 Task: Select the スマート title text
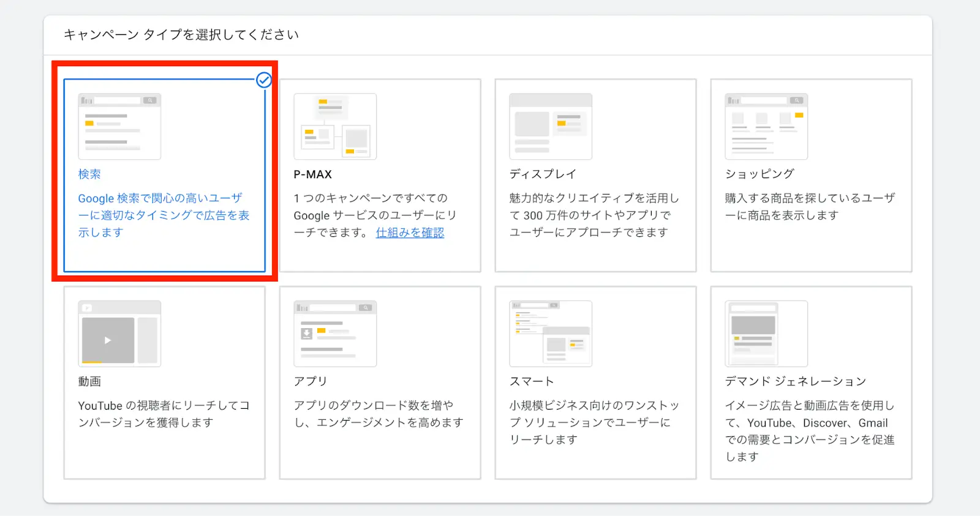coord(532,381)
